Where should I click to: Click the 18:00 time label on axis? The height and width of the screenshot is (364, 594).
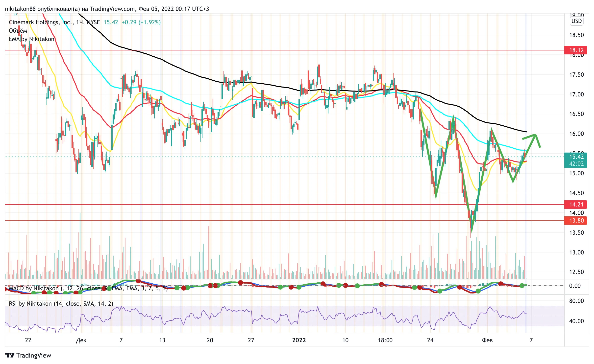(385, 340)
